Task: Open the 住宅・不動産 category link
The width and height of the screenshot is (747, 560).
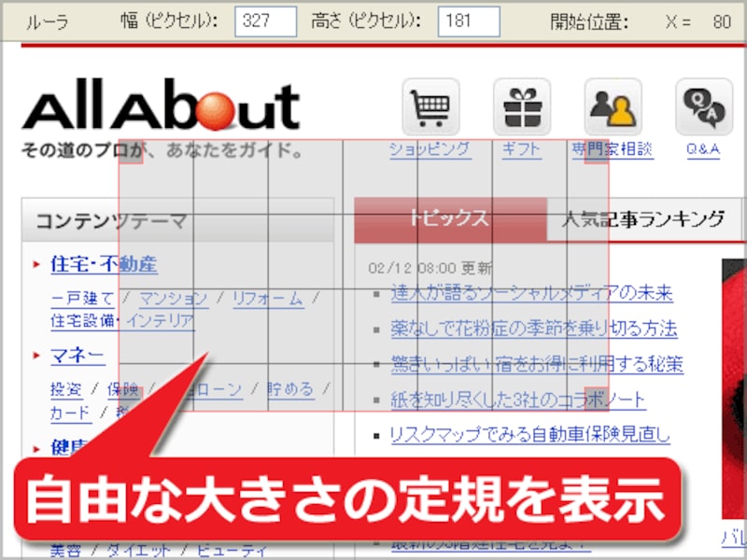Action: coord(105,264)
